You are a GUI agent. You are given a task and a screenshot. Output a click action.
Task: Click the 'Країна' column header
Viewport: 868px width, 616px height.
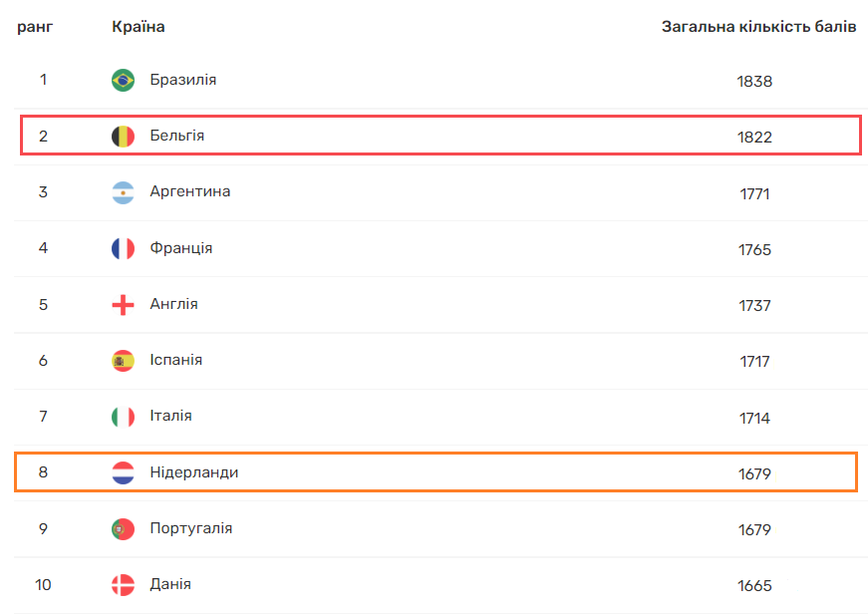pos(139,27)
